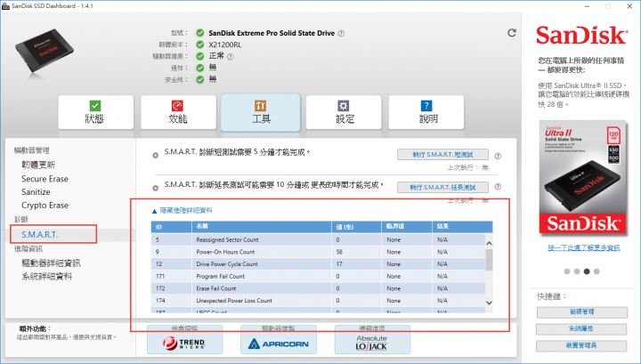Select the first carousel dot
The width and height of the screenshot is (641, 364).
(x=566, y=271)
